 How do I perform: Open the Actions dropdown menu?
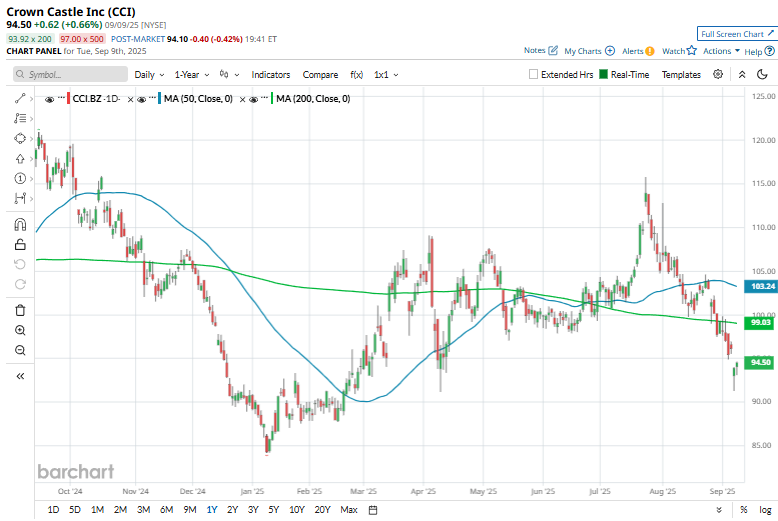721,51
